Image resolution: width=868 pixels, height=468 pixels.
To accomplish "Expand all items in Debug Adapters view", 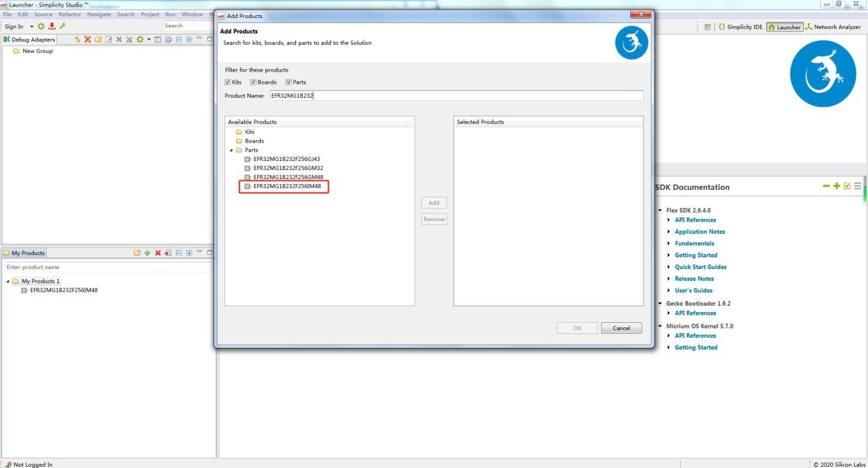I will pos(189,40).
